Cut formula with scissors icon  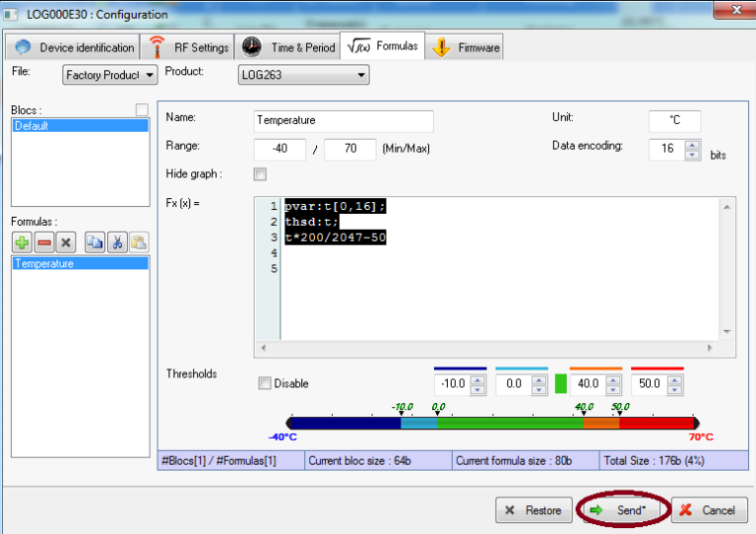coord(117,242)
